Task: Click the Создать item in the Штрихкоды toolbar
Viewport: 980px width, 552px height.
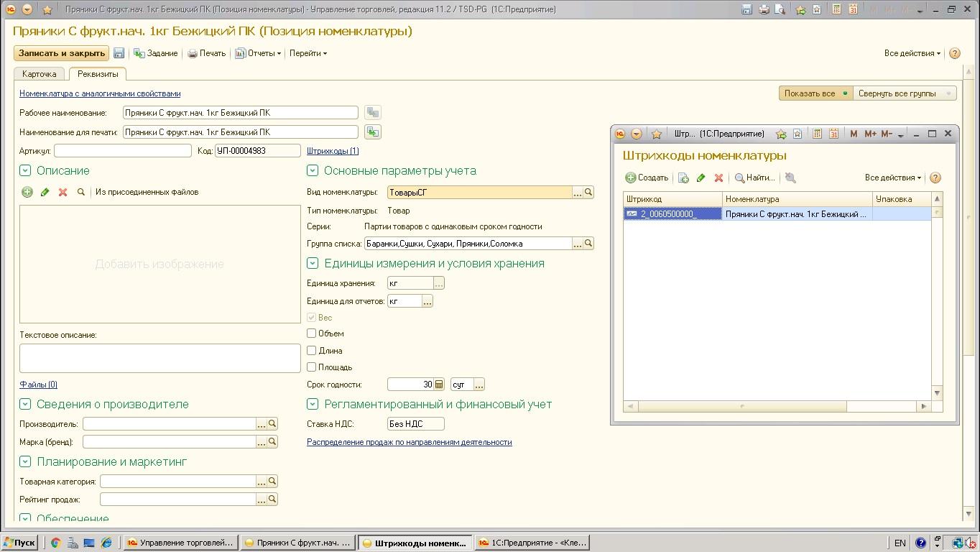Action: click(x=647, y=178)
